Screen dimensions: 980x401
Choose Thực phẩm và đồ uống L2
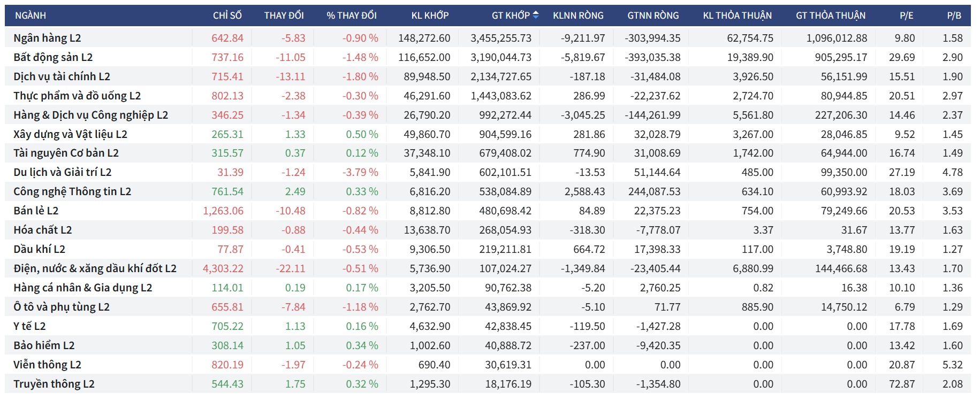tap(77, 96)
